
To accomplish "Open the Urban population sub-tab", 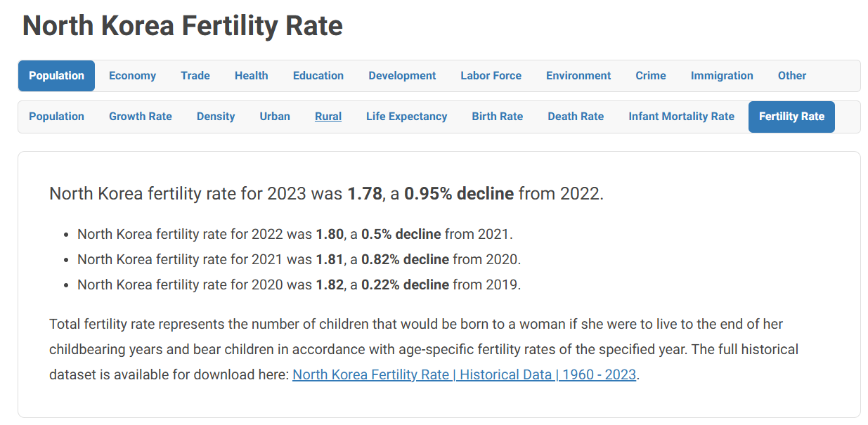I will point(275,117).
